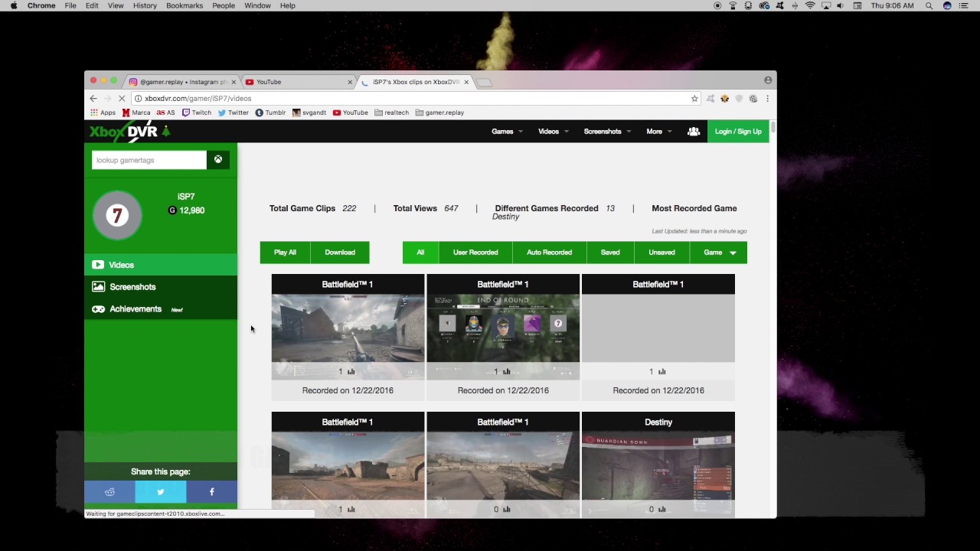
Task: Open the End of Round Battlefield 1 clip
Action: [503, 337]
